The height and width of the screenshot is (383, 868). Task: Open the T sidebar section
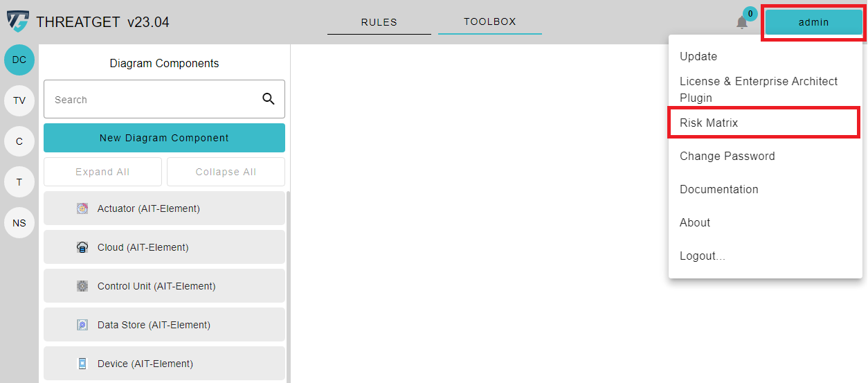[x=19, y=182]
